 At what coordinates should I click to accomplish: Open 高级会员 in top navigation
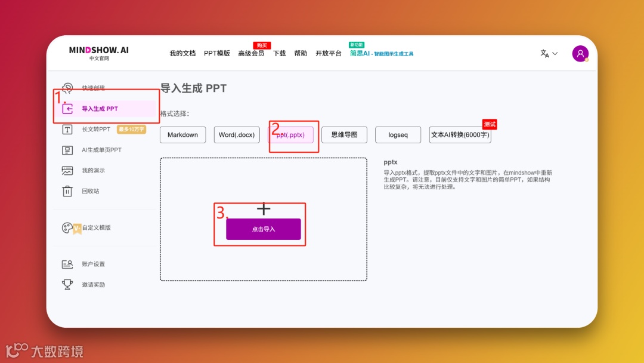tap(251, 54)
